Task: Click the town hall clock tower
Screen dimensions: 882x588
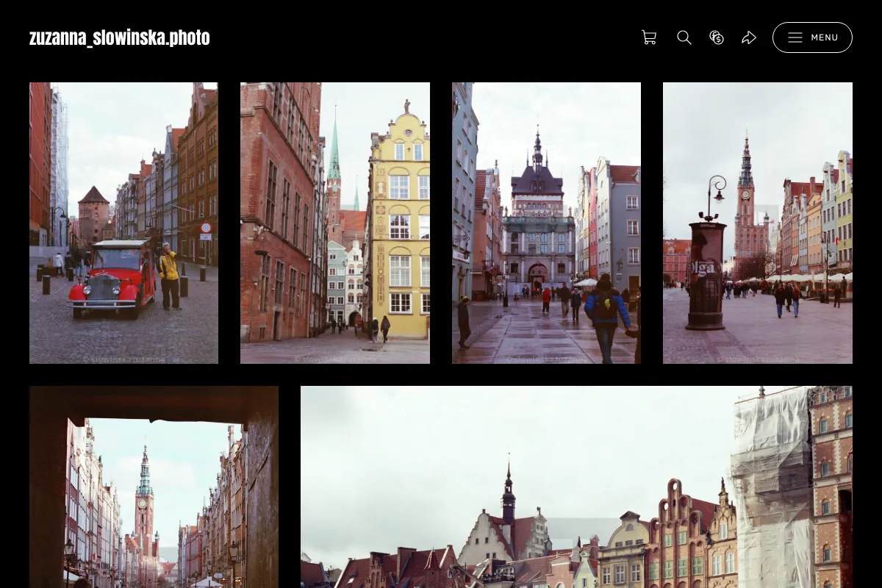Action: 746,198
